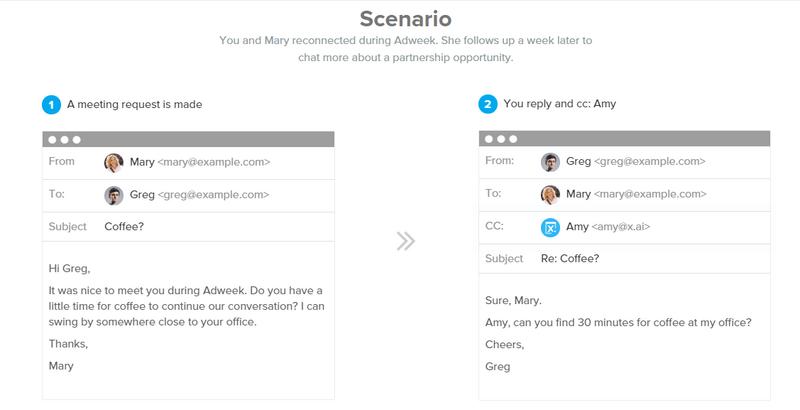Click the step 1 numbered circle badge

coord(51,104)
